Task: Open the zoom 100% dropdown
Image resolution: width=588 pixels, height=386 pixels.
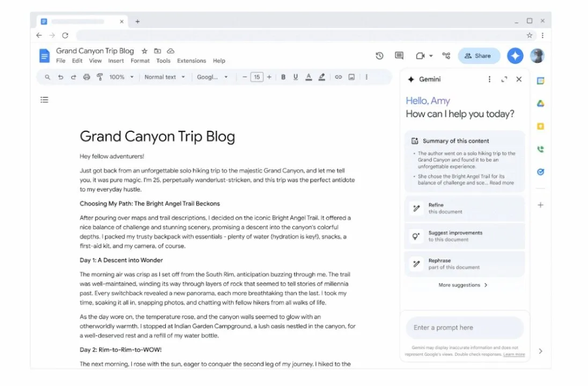Action: pos(121,77)
